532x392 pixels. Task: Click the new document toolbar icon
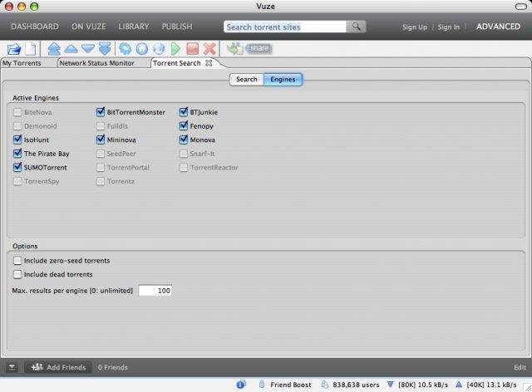pos(31,49)
